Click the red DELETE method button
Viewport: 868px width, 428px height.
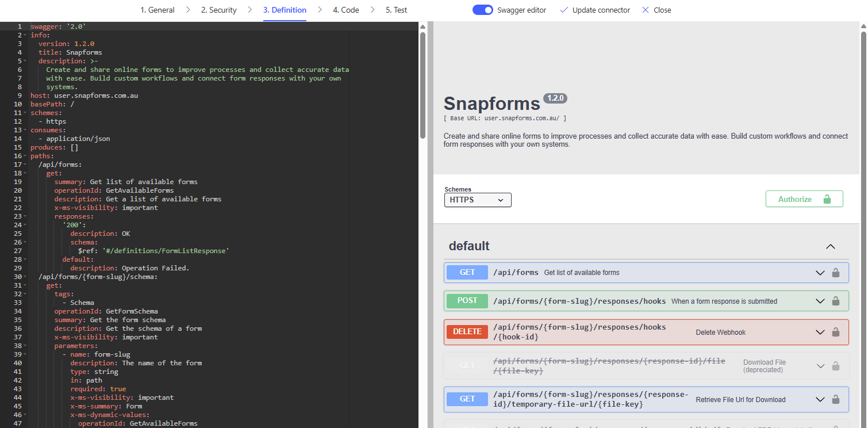(x=467, y=332)
